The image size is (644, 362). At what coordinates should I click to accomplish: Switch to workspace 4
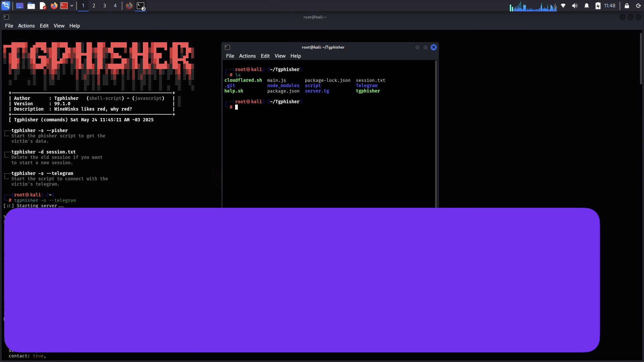click(x=115, y=6)
